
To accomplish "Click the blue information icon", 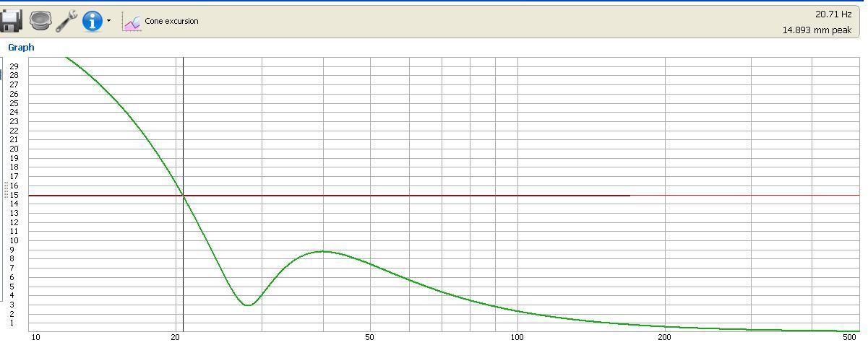I will click(93, 21).
